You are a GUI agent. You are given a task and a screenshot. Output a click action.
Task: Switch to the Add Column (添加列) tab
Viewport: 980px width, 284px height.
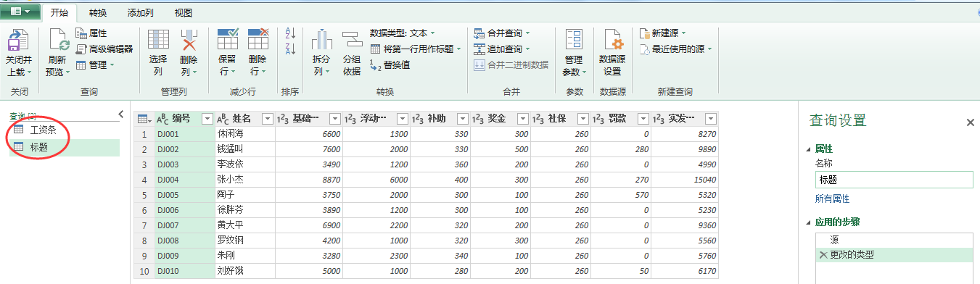(140, 13)
